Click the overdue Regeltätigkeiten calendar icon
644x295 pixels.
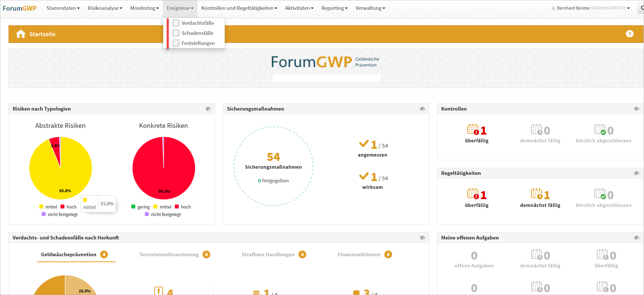coord(473,194)
